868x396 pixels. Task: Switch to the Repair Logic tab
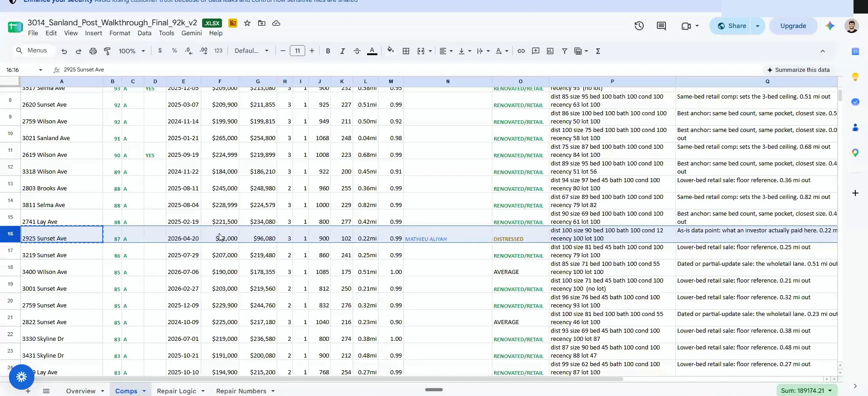[x=176, y=391]
